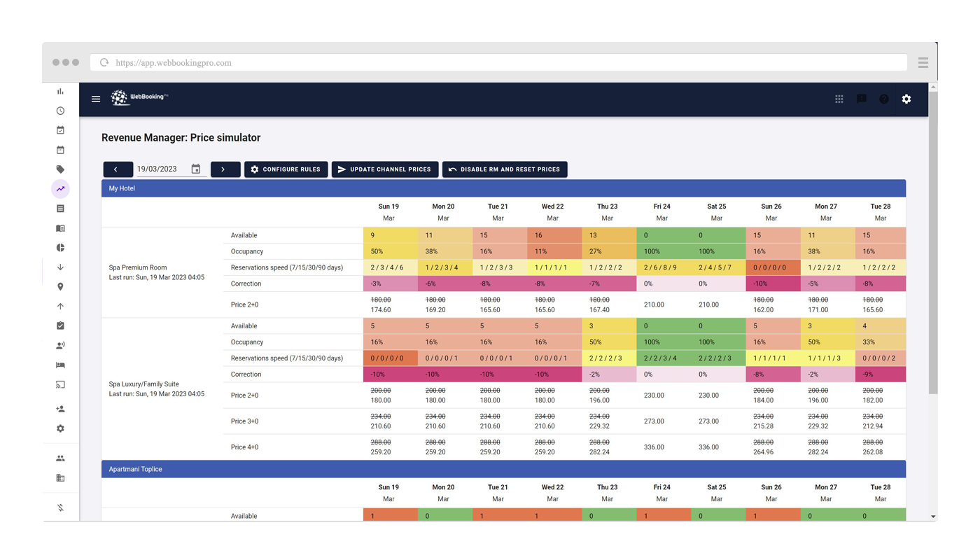Go to previous date with left chevron

coord(118,169)
